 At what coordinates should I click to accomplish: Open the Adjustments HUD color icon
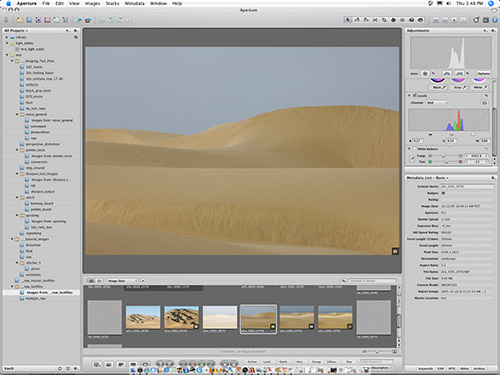tap(486, 20)
